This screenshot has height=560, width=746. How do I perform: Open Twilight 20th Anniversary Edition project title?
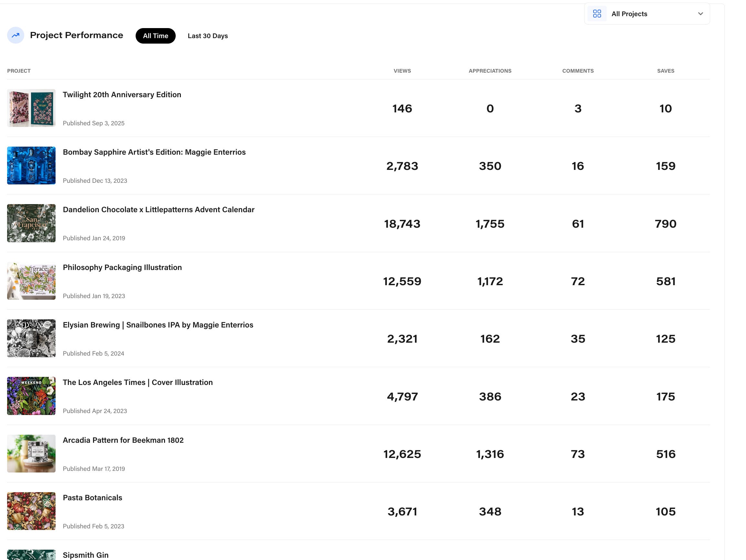click(122, 94)
